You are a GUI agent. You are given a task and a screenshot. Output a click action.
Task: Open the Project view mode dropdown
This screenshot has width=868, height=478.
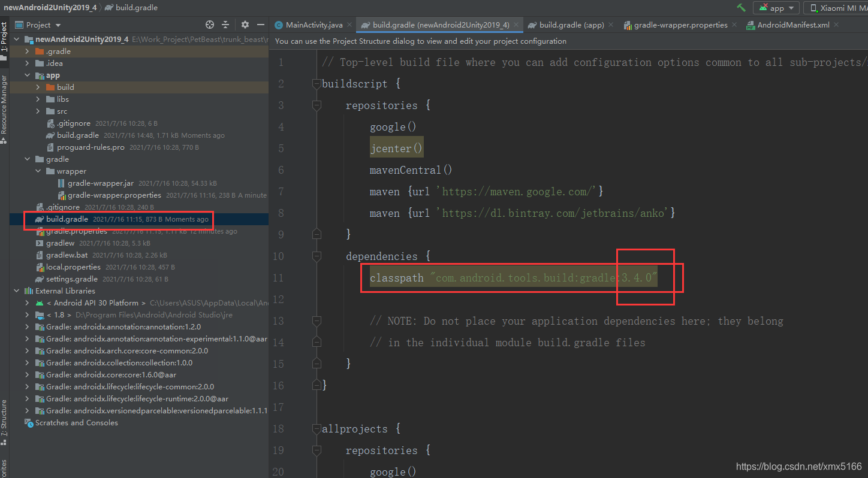(x=38, y=25)
